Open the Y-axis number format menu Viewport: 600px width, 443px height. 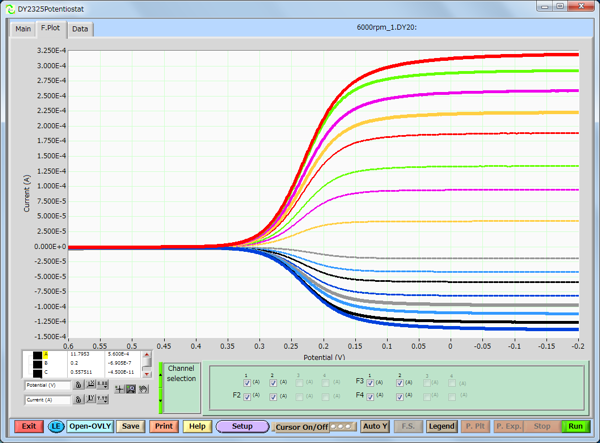tap(103, 399)
